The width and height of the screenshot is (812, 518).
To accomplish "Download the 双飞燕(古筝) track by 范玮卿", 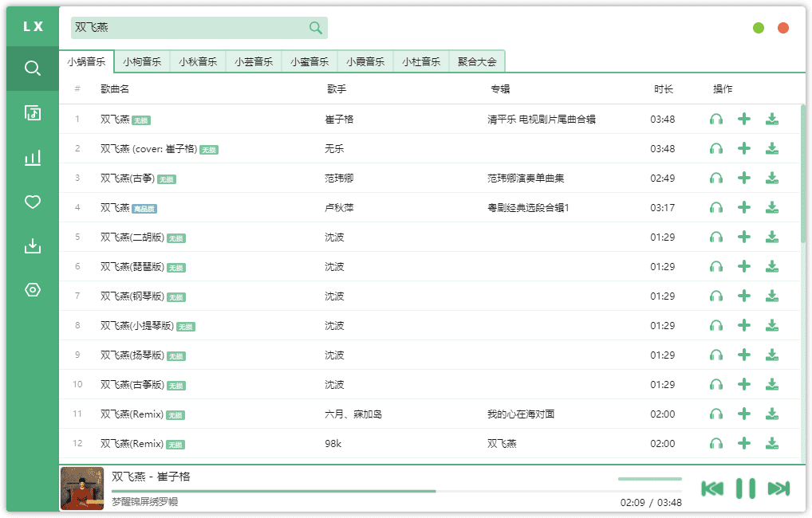I will point(772,178).
